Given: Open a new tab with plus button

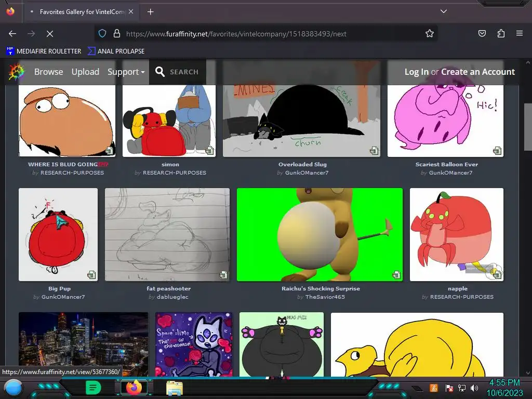Looking at the screenshot, I should (150, 12).
